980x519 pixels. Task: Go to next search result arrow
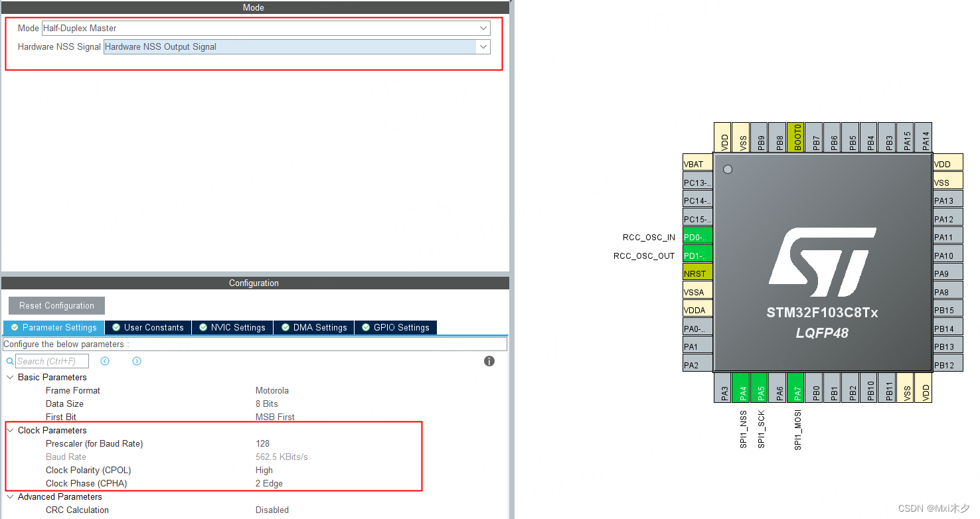(137, 361)
